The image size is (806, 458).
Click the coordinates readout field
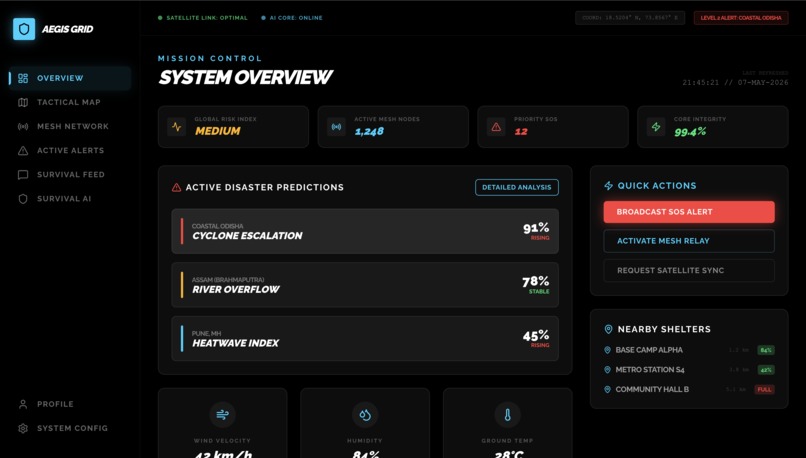630,18
